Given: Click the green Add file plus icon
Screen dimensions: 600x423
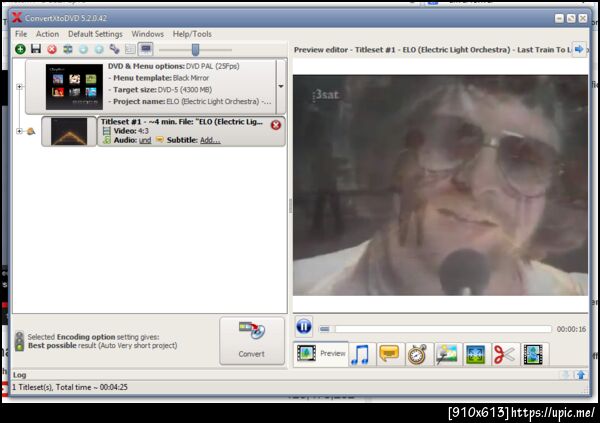Looking at the screenshot, I should click(20, 49).
